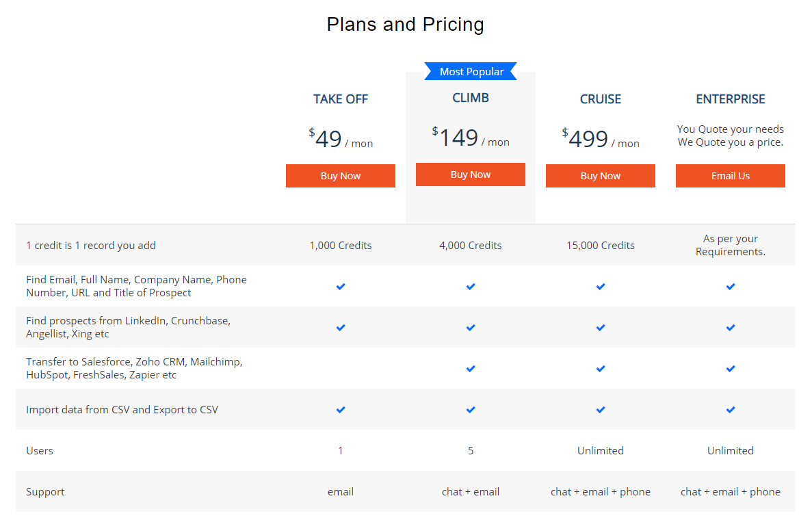The height and width of the screenshot is (518, 812).
Task: Click the chat + email support cell
Action: pos(470,491)
